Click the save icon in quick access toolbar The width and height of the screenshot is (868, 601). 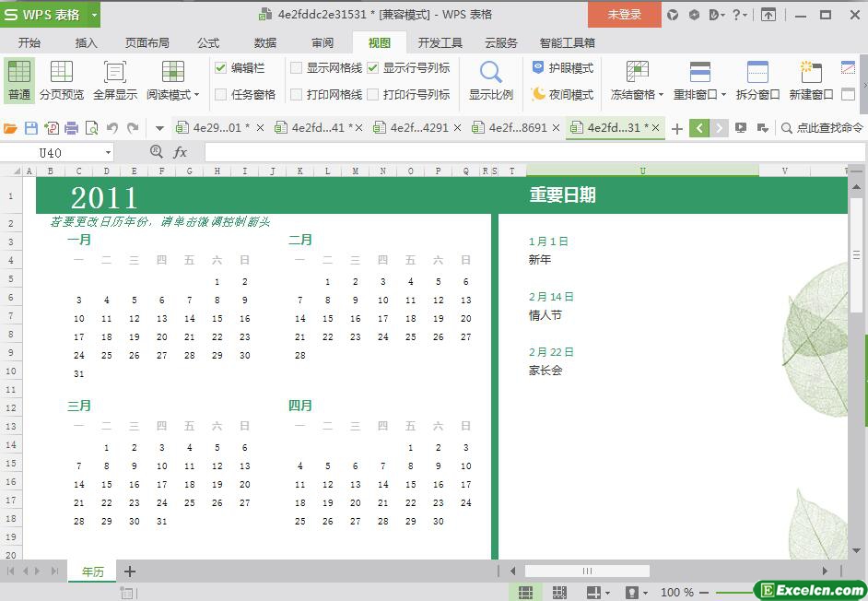point(31,128)
